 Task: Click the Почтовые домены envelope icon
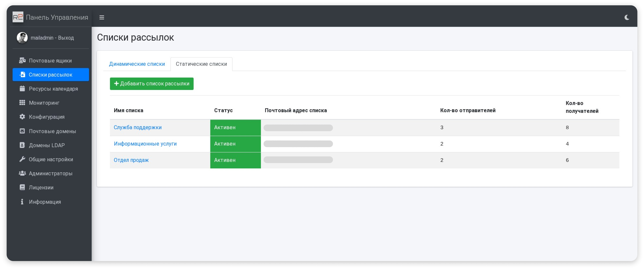coord(22,131)
